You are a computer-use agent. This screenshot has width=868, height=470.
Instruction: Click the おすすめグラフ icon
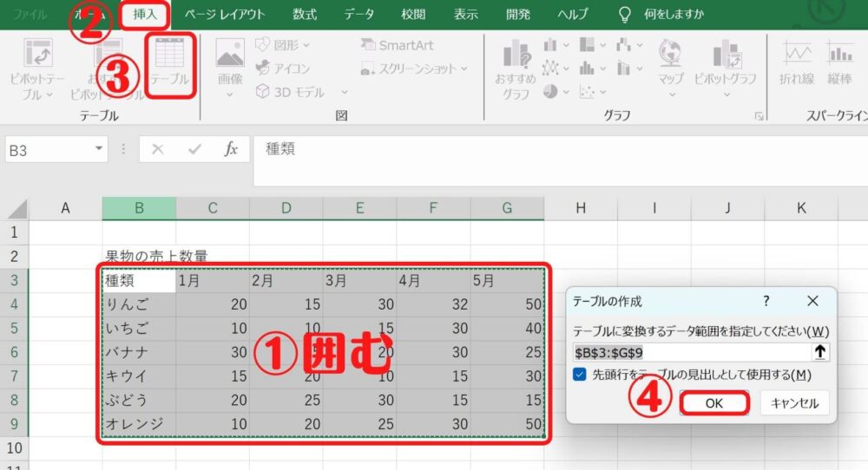(x=516, y=69)
